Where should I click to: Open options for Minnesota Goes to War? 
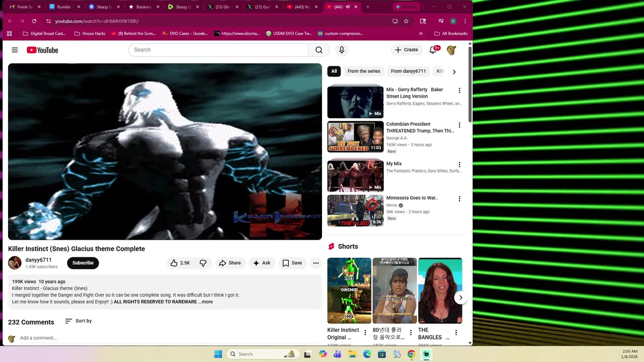pyautogui.click(x=459, y=199)
